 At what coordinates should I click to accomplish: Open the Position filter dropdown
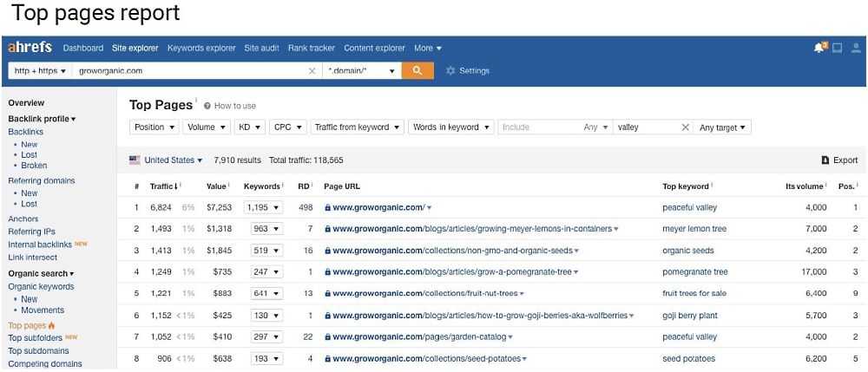(x=155, y=127)
